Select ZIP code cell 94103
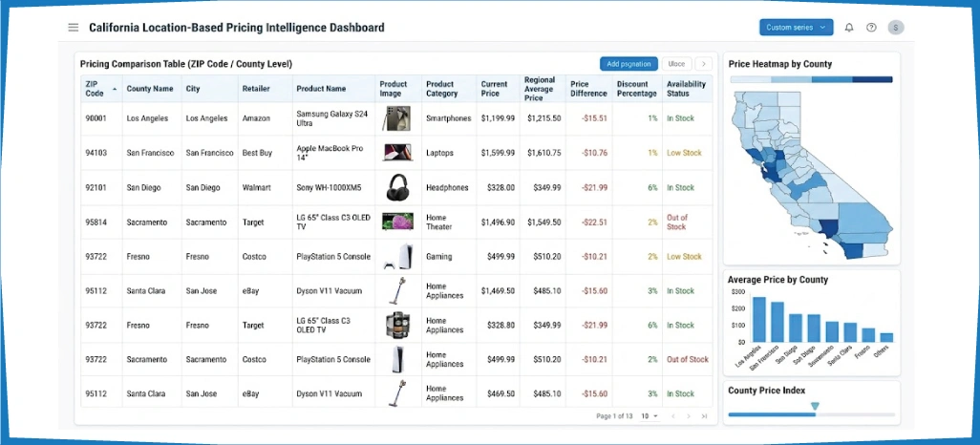This screenshot has width=980, height=445. coord(96,153)
